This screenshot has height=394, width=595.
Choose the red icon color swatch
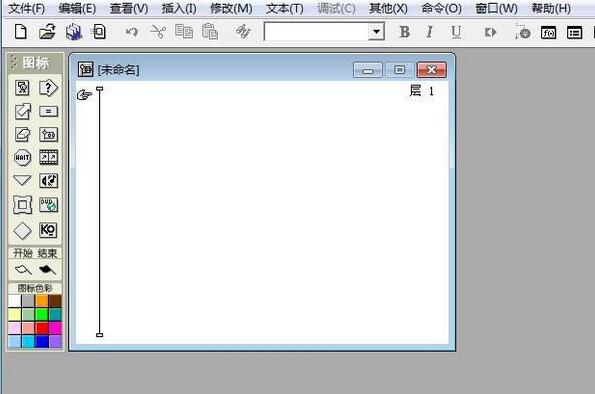[42, 328]
